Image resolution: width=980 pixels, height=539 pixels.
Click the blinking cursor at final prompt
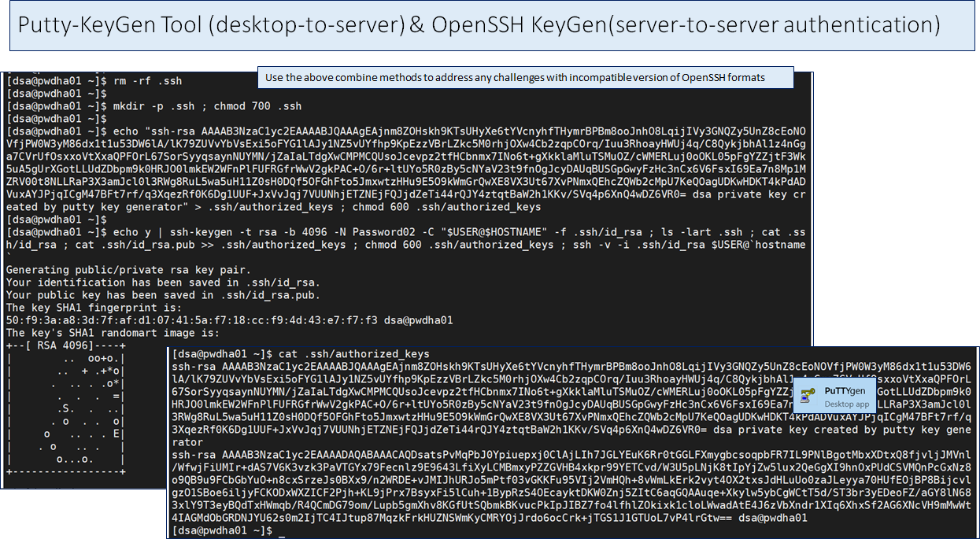tap(282, 532)
